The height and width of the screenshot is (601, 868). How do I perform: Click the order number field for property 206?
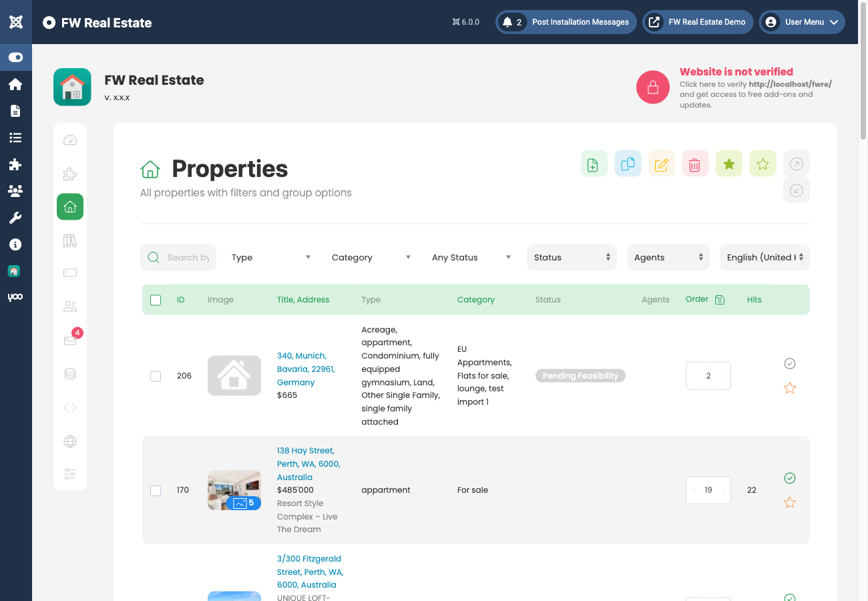pyautogui.click(x=708, y=375)
